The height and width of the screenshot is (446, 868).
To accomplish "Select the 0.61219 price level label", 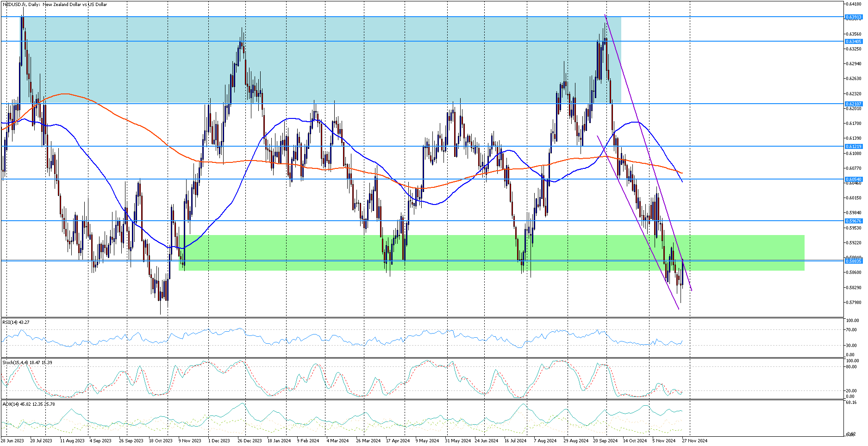I will click(x=854, y=147).
